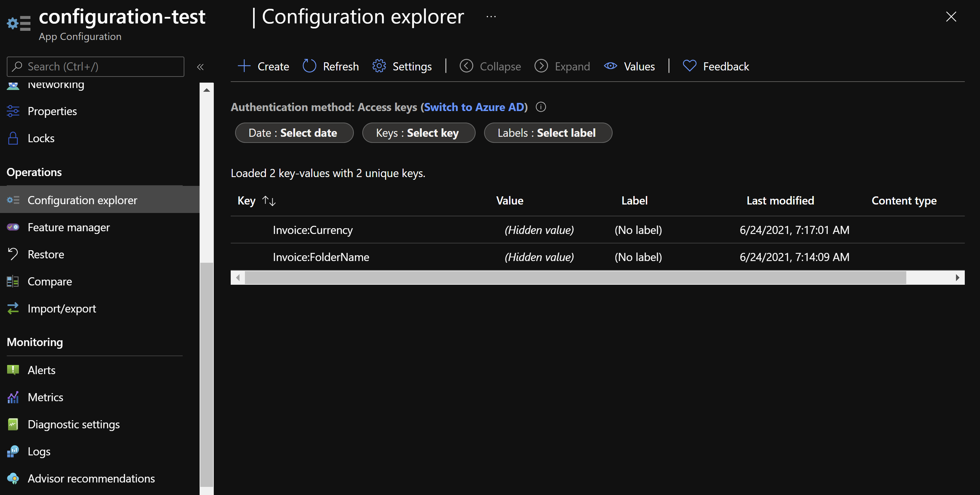Select the Restore icon in Operations
The width and height of the screenshot is (980, 495).
tap(13, 254)
